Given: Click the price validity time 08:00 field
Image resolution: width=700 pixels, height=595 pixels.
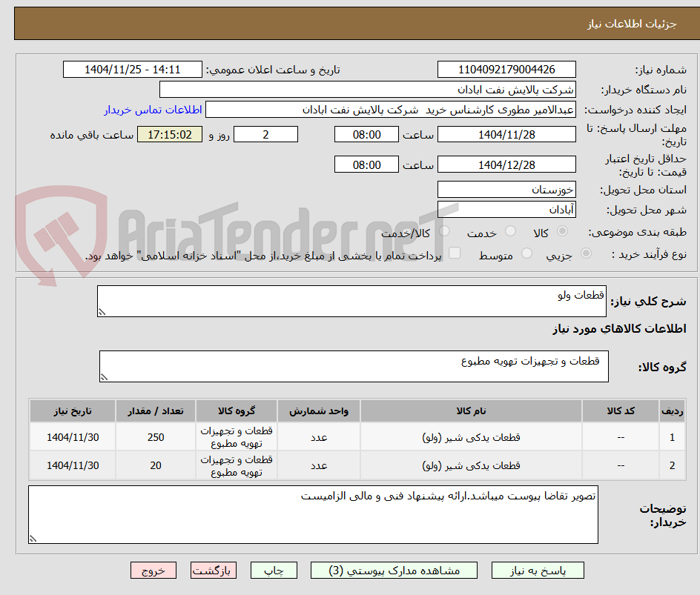Looking at the screenshot, I should 366,164.
